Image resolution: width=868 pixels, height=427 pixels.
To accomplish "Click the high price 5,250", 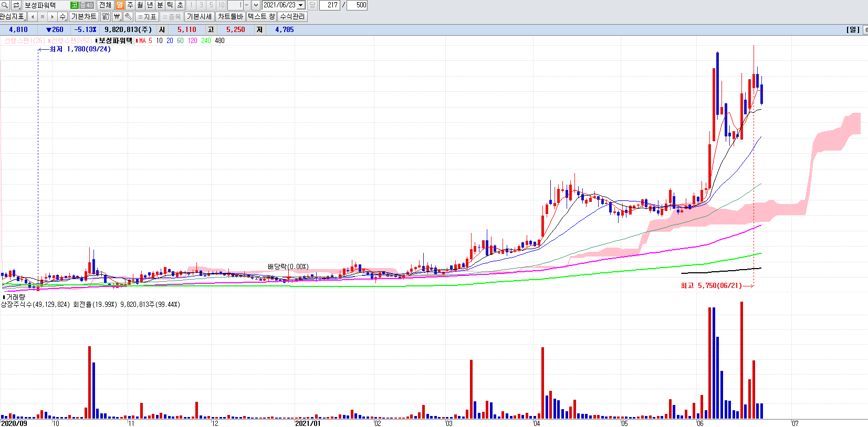I will (x=236, y=30).
